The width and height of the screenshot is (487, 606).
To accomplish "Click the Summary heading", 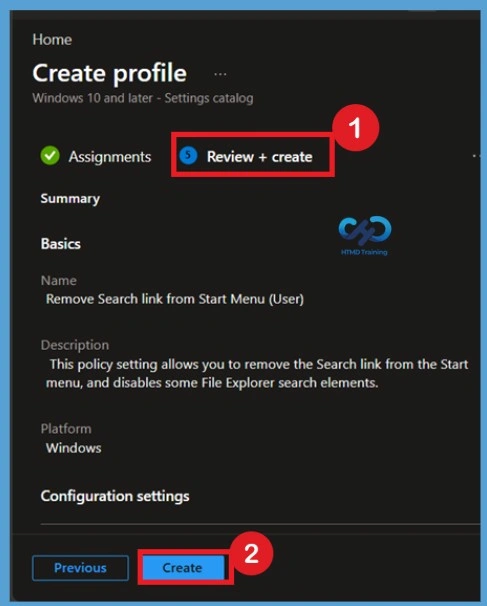I will pyautogui.click(x=70, y=199).
